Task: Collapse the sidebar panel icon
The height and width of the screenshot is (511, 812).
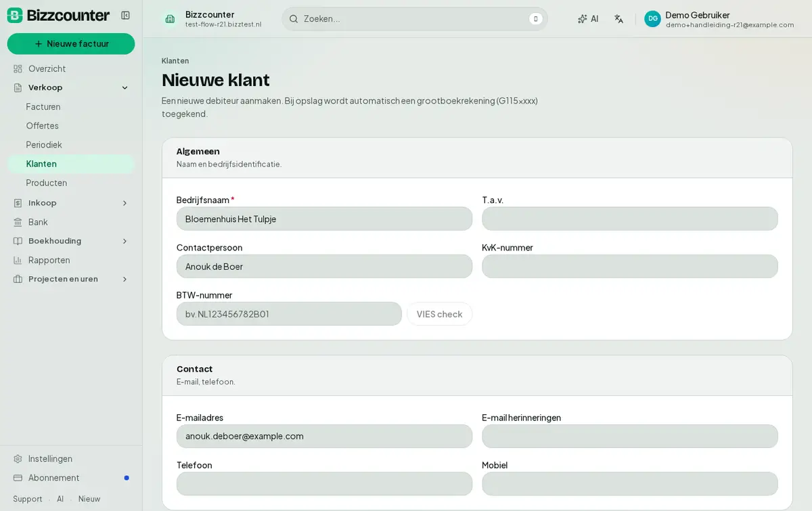Action: [x=125, y=15]
